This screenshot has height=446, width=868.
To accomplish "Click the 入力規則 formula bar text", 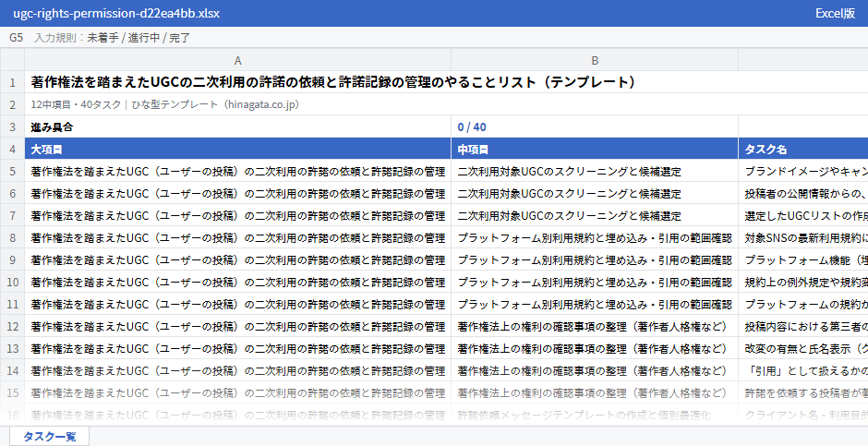I will [x=113, y=38].
